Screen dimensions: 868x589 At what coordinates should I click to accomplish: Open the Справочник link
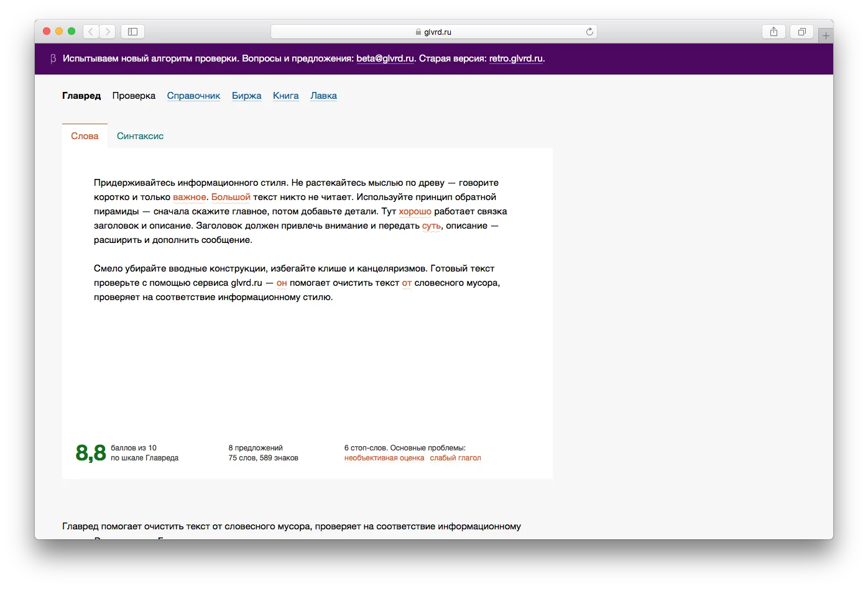pos(193,96)
